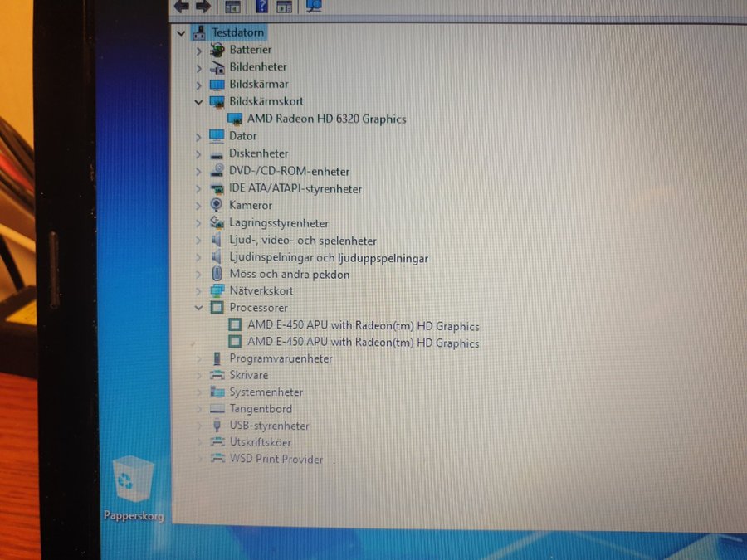Select the USB-styrenheter plug icon

tap(217, 426)
